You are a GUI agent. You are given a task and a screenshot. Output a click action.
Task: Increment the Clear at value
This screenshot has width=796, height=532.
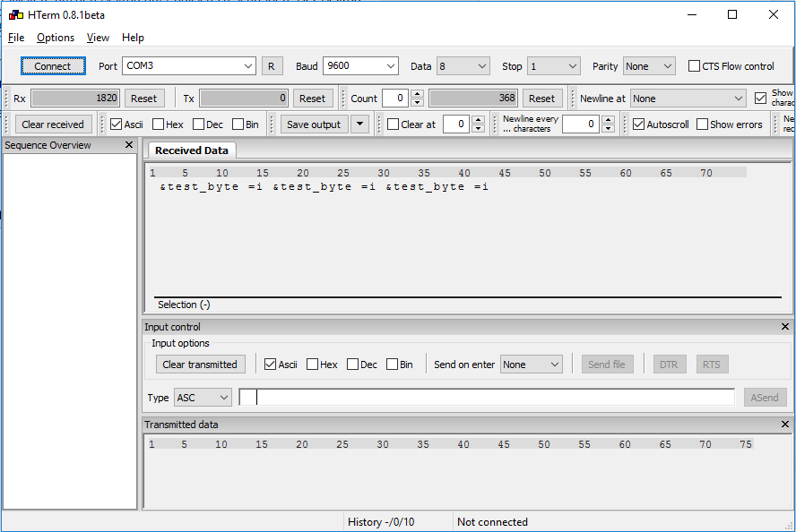[x=478, y=120]
